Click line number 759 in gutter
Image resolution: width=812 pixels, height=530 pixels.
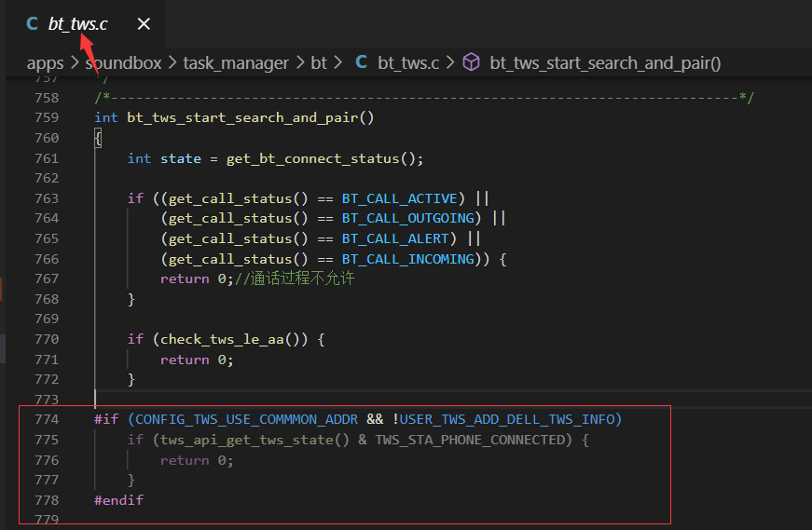[47, 117]
